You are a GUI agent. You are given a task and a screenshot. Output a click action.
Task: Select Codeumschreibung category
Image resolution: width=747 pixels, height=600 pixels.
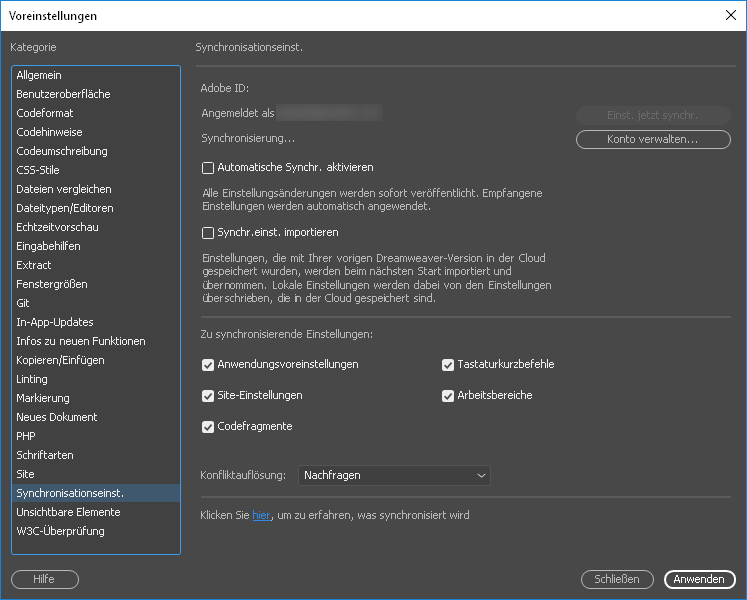click(96, 152)
